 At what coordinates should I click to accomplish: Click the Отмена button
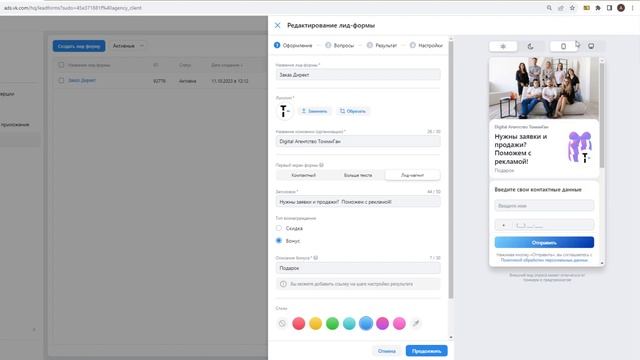point(387,351)
